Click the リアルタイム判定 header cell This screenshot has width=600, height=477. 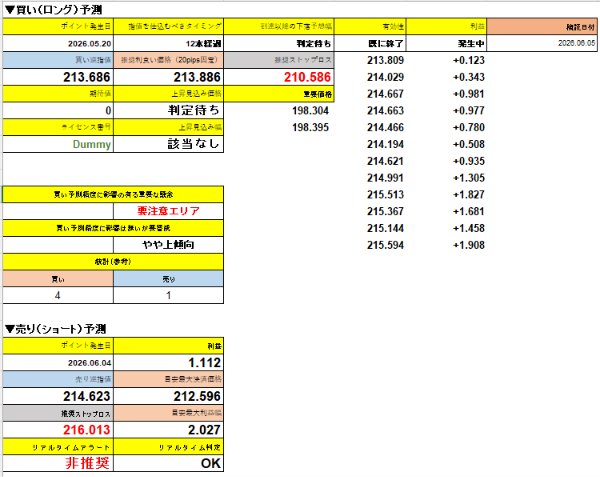click(x=169, y=447)
